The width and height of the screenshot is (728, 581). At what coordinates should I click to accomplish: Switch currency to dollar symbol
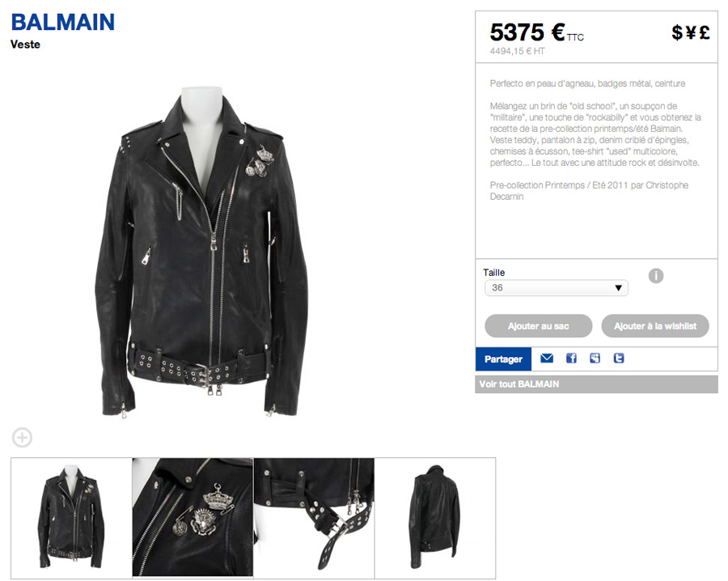pyautogui.click(x=677, y=32)
